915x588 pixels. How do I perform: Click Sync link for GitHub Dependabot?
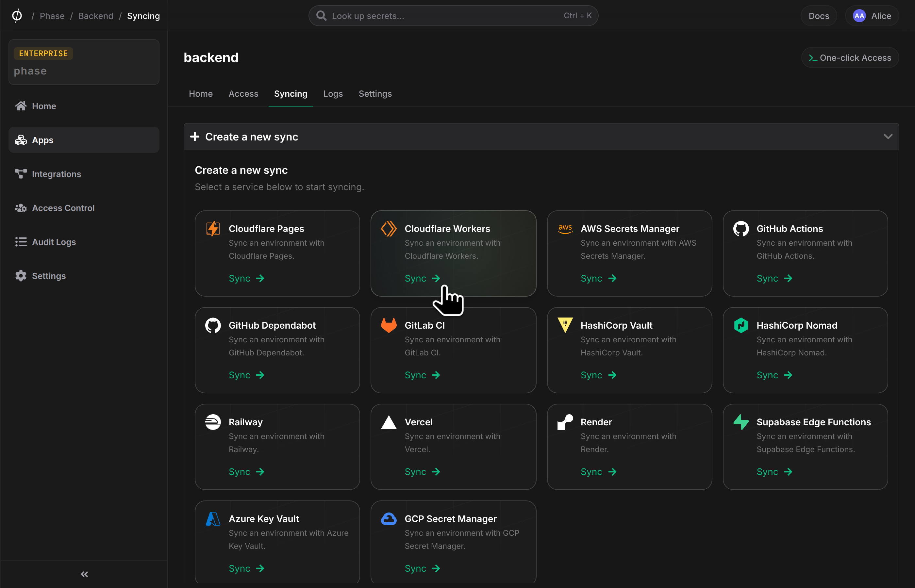(246, 375)
